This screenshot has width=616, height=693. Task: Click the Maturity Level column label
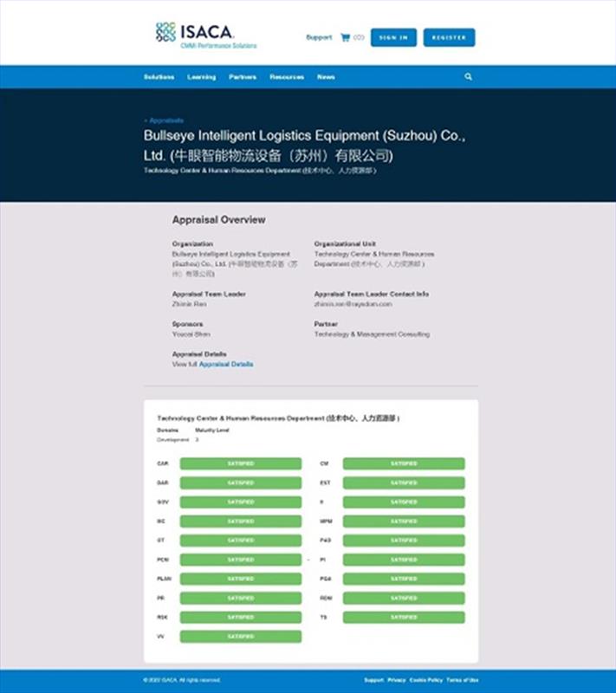click(212, 430)
